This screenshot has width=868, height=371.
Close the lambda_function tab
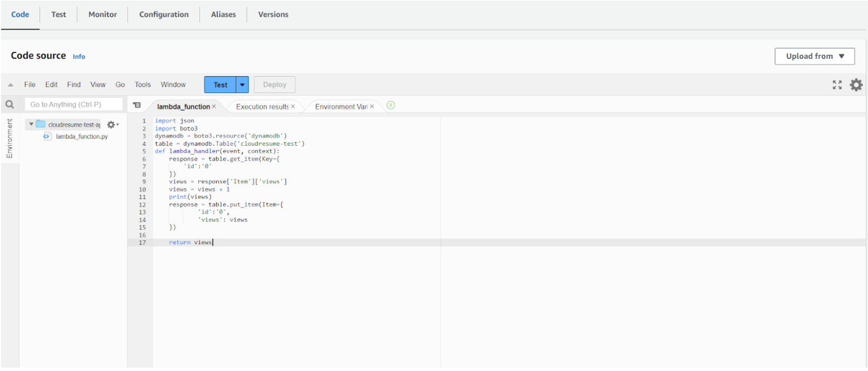coord(214,106)
